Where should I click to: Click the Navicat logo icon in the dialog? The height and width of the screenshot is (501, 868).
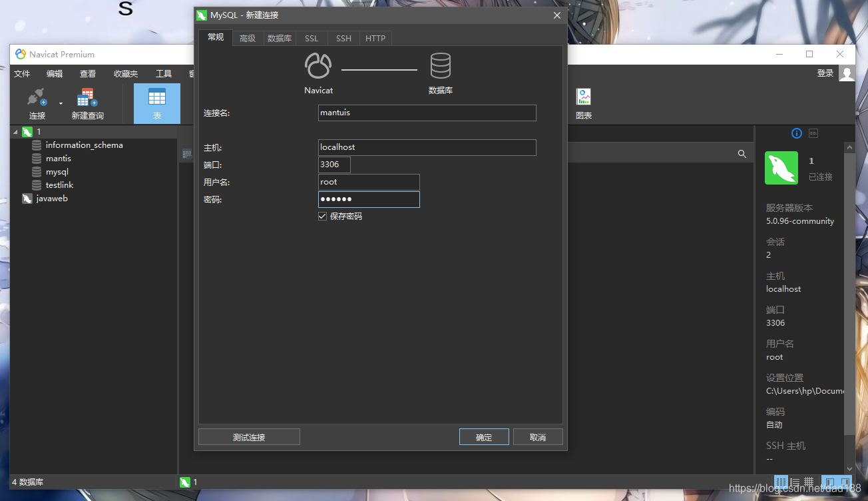pos(318,66)
